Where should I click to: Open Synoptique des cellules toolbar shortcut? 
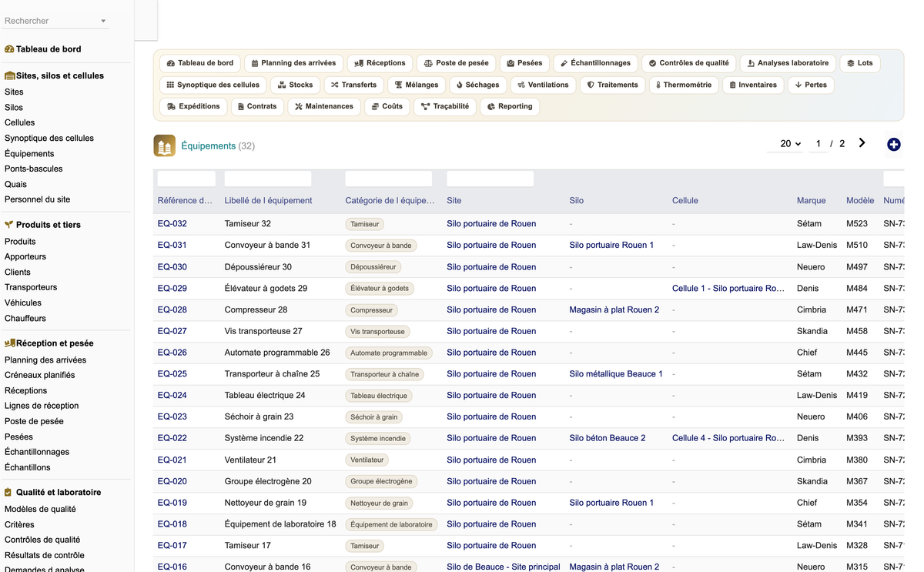tap(213, 85)
